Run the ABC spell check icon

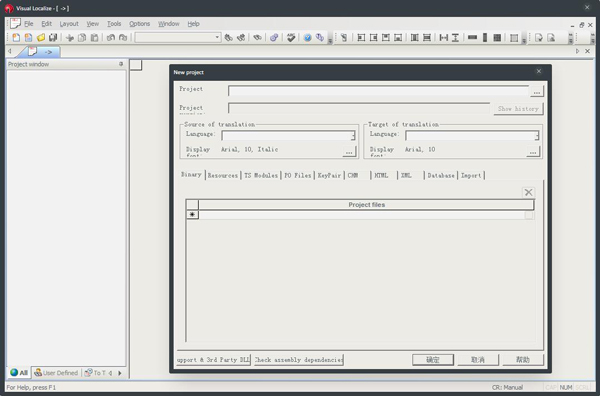291,37
